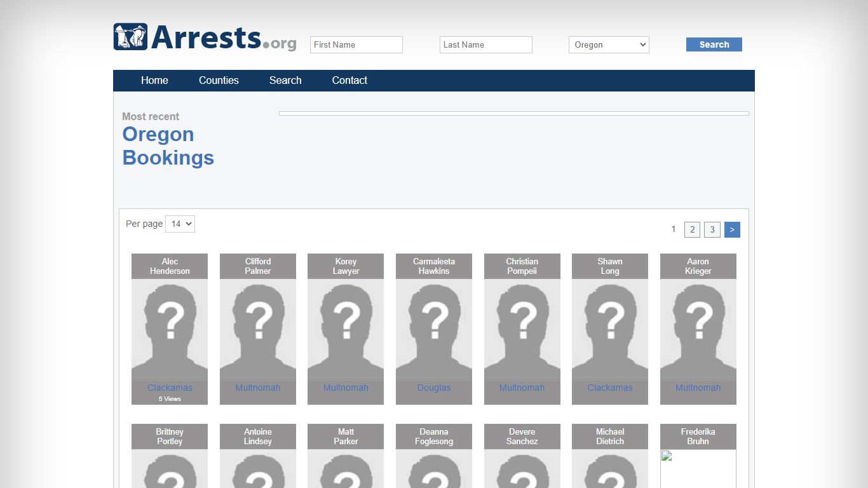Viewport: 868px width, 488px height.
Task: Click the Korey Lawyer name header
Action: click(346, 266)
